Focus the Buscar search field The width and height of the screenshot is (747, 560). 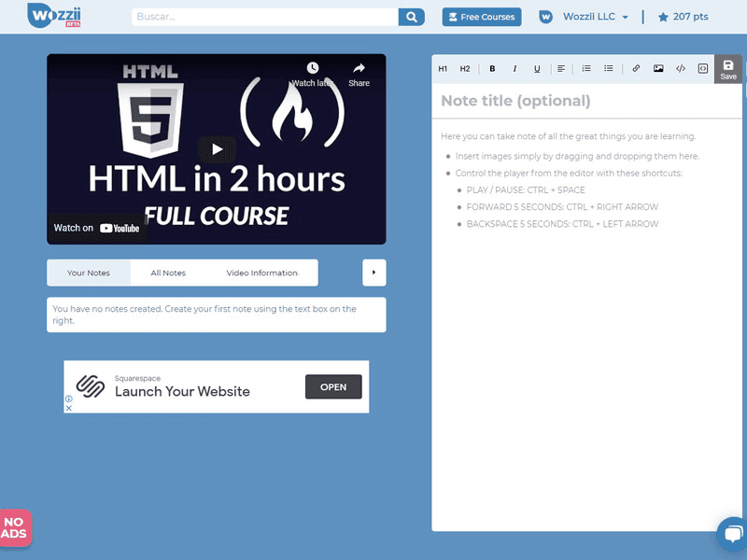coord(265,17)
